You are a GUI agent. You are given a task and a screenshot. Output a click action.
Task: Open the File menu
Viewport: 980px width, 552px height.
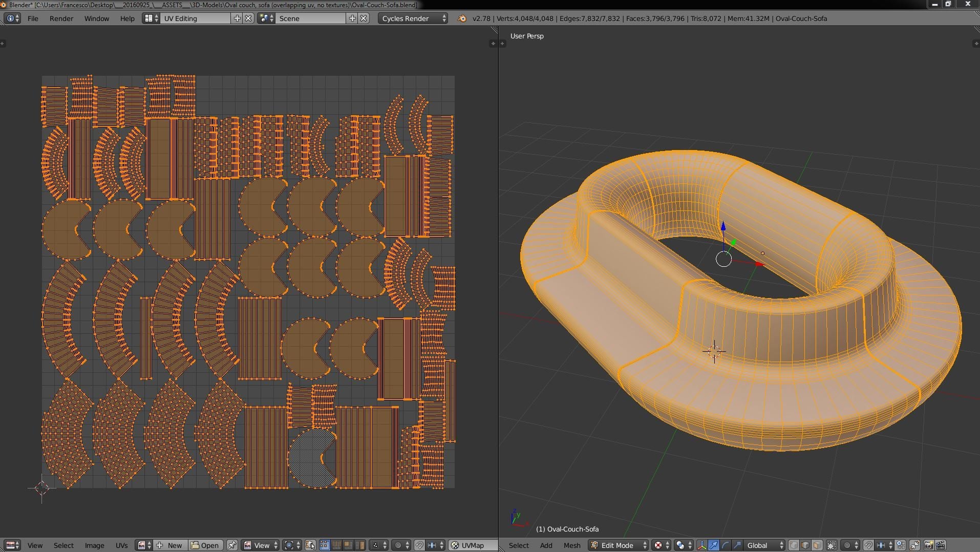pos(33,18)
